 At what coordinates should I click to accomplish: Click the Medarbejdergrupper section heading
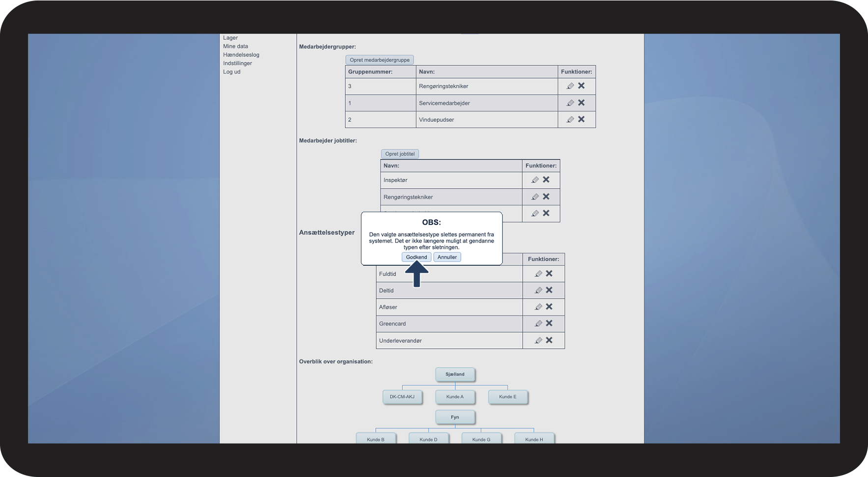coord(328,47)
